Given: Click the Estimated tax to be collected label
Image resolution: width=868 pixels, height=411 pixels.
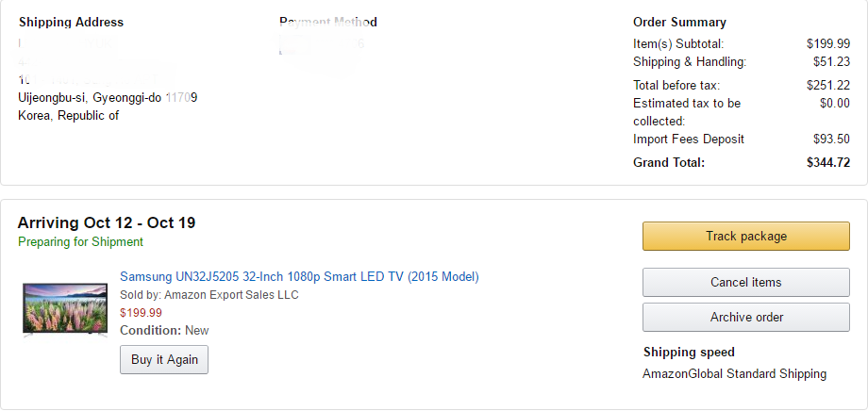Looking at the screenshot, I should click(x=687, y=111).
